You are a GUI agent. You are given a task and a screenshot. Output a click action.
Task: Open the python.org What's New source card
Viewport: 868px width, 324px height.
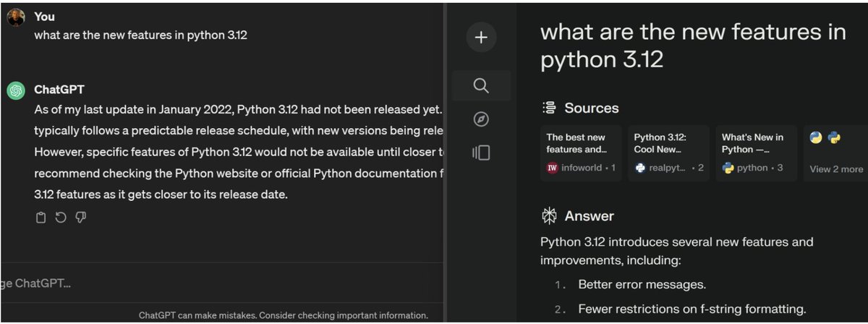tap(756, 153)
